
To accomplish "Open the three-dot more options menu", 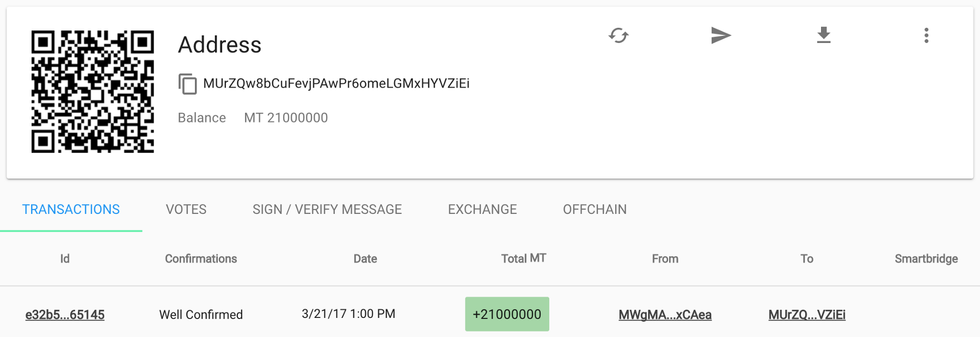I will [x=926, y=36].
